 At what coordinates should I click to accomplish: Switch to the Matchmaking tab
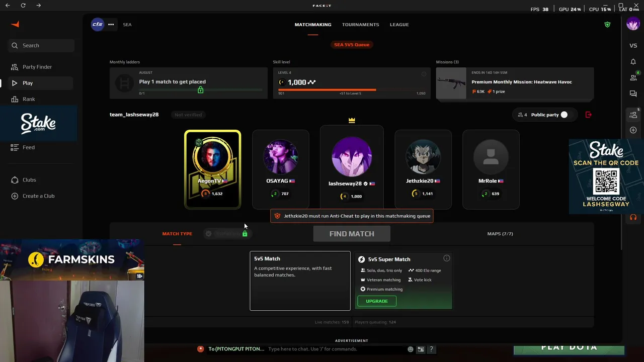point(313,24)
